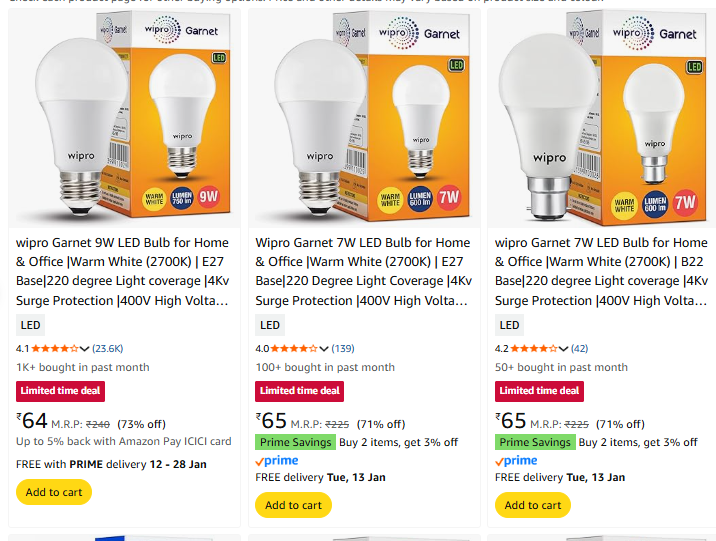Add the 7W B22 bulb to cart

533,505
